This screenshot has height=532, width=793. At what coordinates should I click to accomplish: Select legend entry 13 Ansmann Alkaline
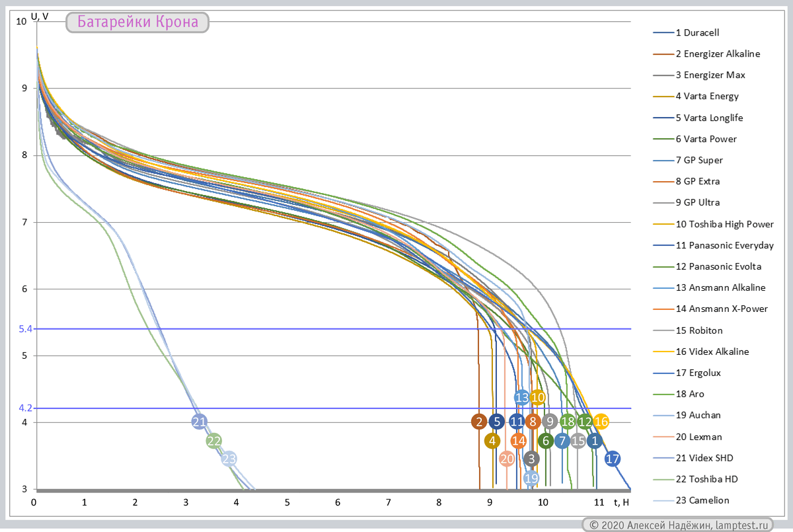pyautogui.click(x=709, y=287)
